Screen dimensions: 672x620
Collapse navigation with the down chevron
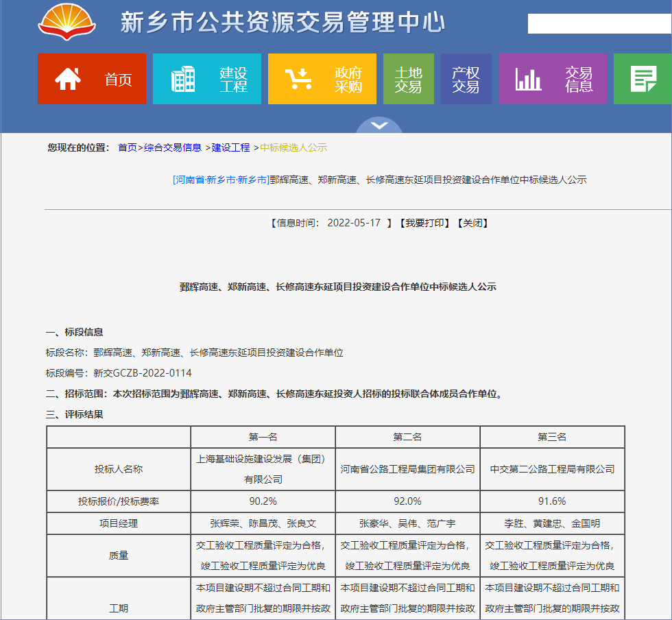(379, 126)
